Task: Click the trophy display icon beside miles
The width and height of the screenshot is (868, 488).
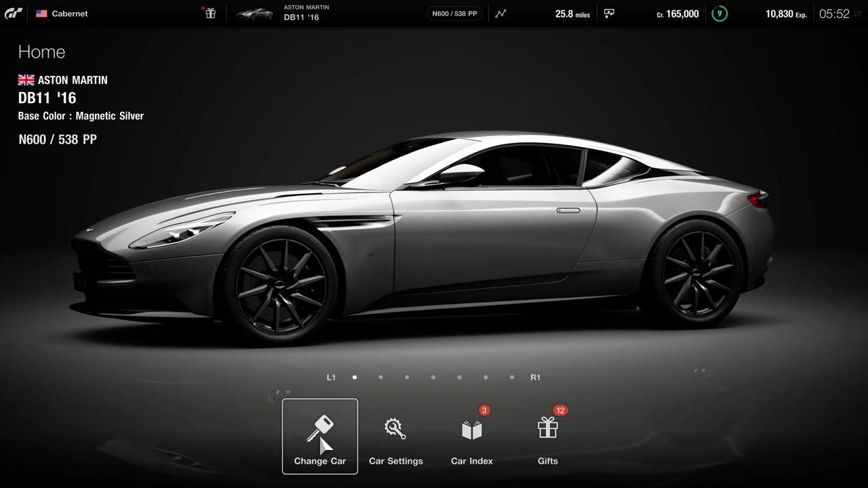Action: (x=609, y=14)
